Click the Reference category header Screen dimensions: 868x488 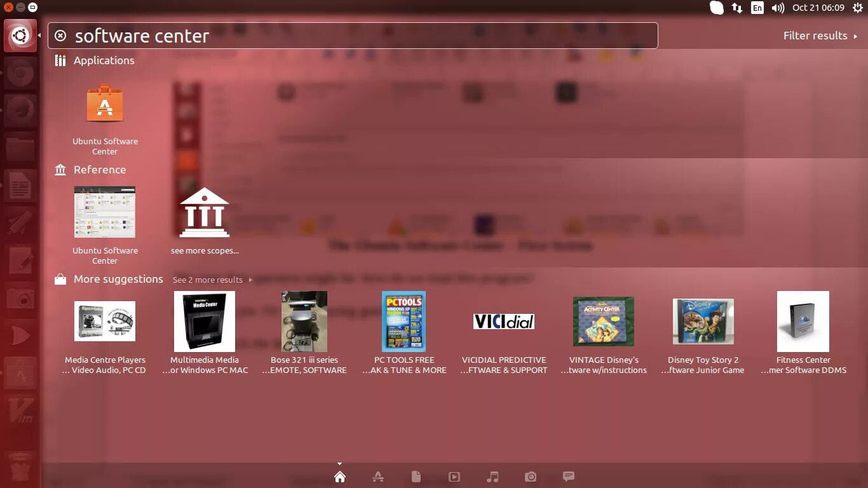point(100,170)
